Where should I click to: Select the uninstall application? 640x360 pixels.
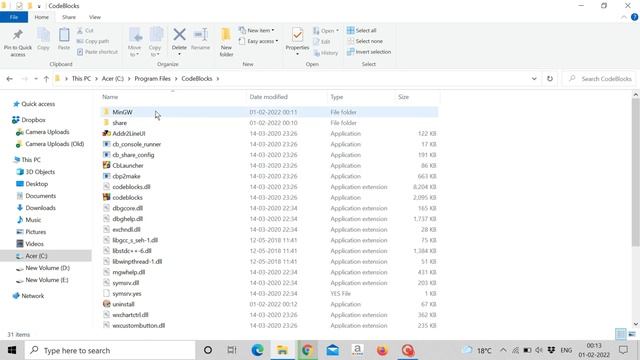coord(269,304)
